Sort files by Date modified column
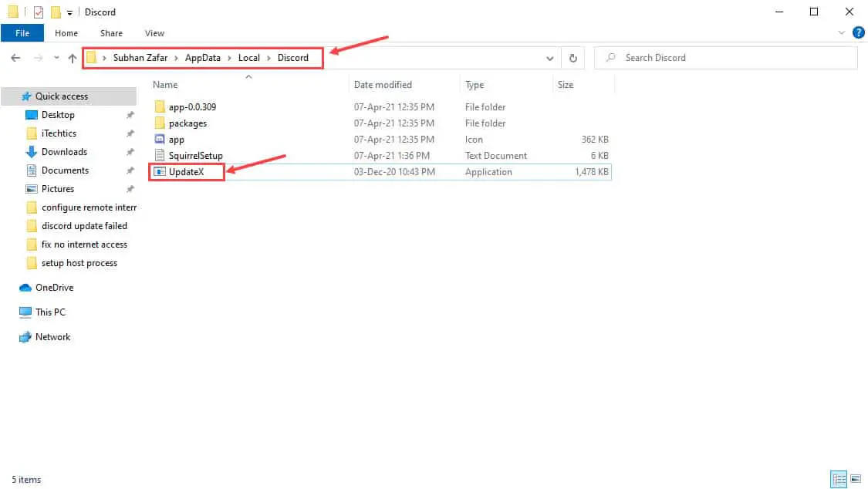 point(383,85)
